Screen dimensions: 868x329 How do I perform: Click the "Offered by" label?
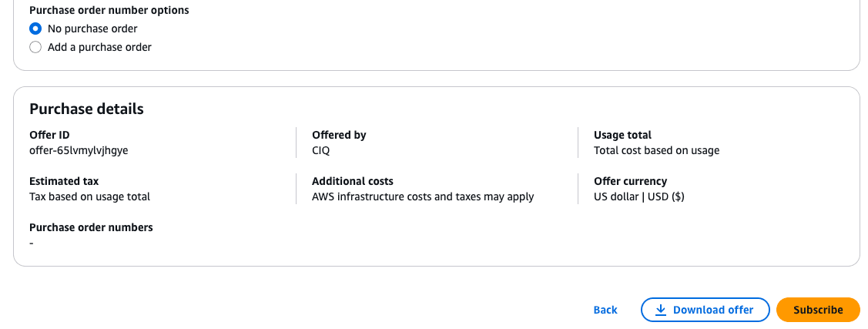point(339,135)
